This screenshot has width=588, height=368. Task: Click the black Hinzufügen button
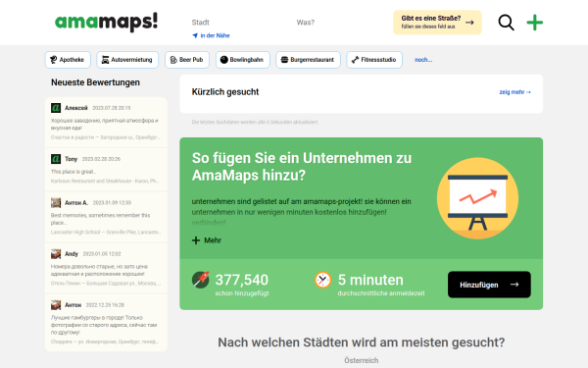coord(489,285)
